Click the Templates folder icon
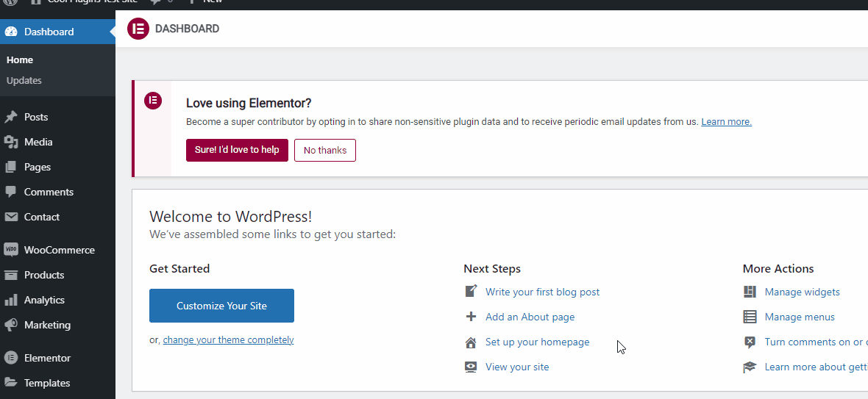This screenshot has width=868, height=399. coord(10,382)
